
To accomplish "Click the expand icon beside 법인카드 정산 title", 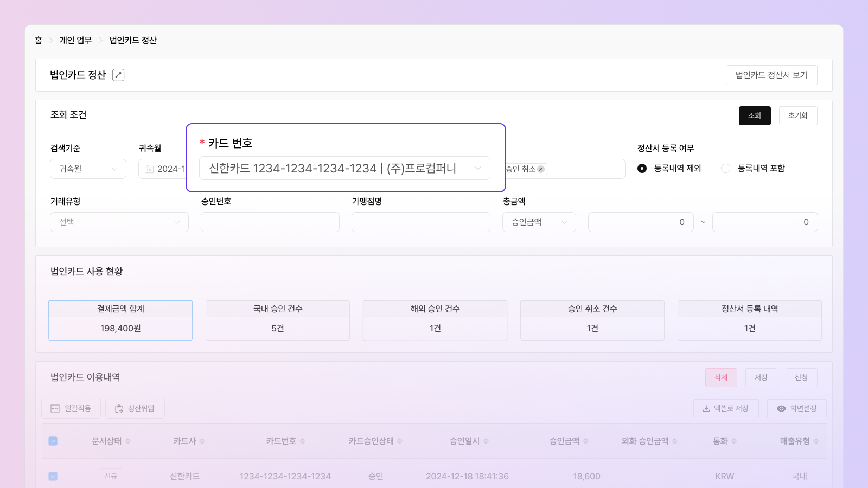I will tap(118, 75).
